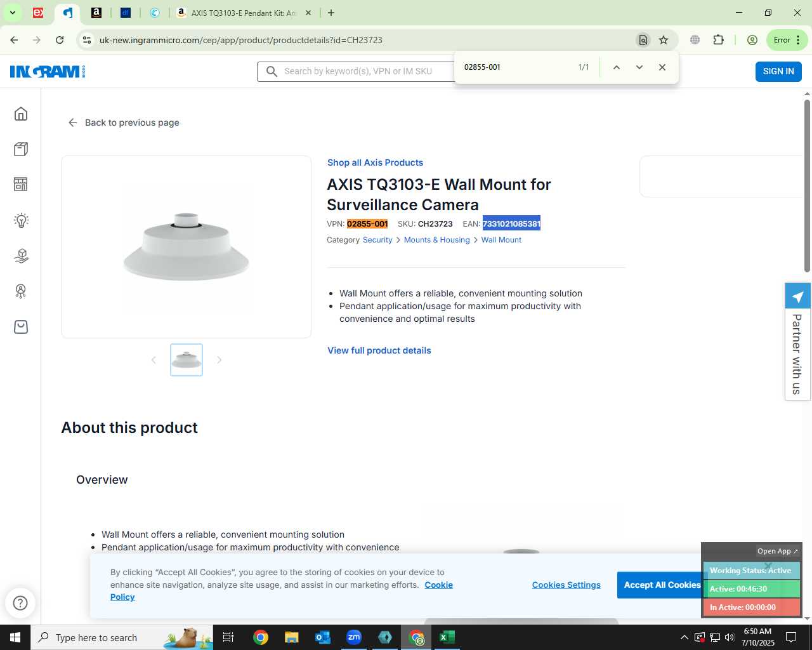Open the Windows Start menu
The width and height of the screenshot is (812, 650).
coord(15,637)
